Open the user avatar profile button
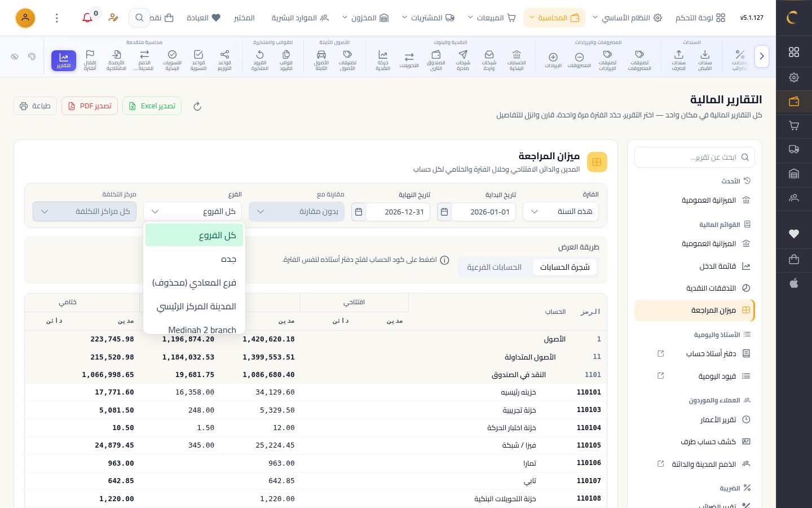 tap(25, 18)
